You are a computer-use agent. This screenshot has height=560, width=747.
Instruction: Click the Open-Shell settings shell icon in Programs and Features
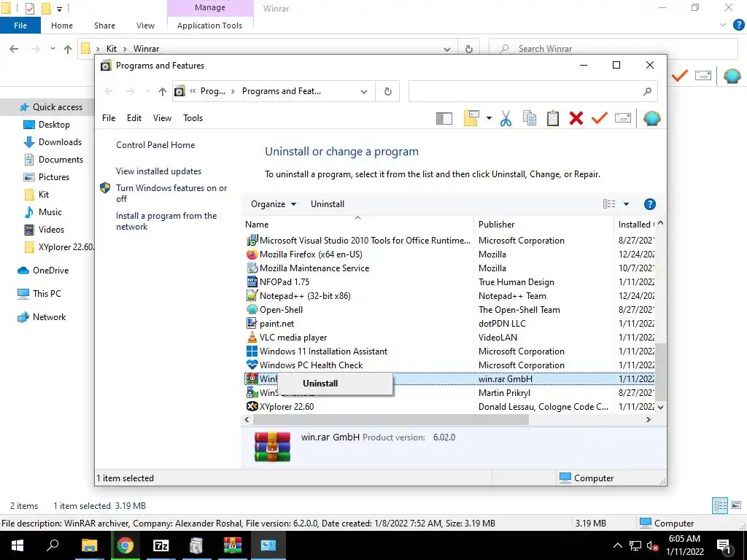click(x=651, y=118)
